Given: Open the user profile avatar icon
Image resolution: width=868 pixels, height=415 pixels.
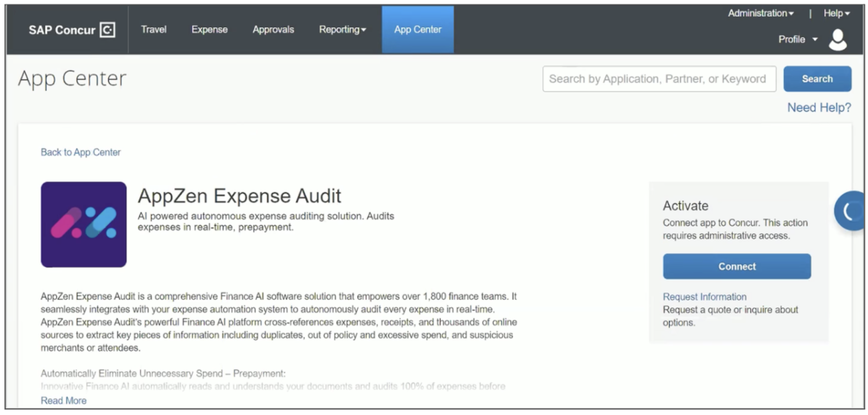Looking at the screenshot, I should click(x=837, y=40).
